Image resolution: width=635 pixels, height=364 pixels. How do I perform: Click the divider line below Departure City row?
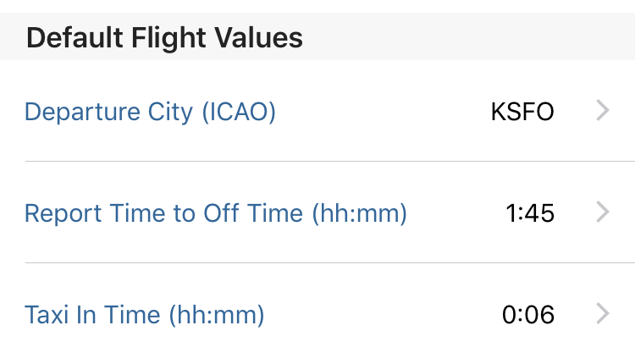tap(330, 161)
